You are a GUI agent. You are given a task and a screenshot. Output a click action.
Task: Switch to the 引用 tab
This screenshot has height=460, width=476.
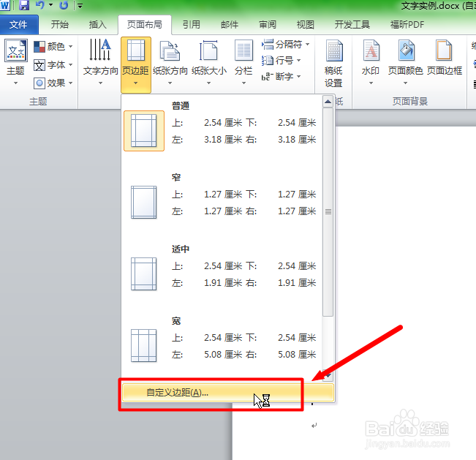tap(192, 25)
